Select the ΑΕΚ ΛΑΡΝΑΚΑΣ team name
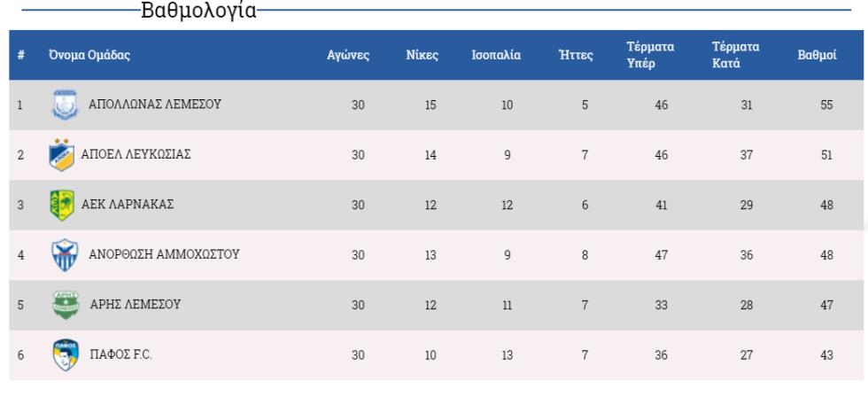Viewport: 868px width, 397px height. tap(128, 205)
